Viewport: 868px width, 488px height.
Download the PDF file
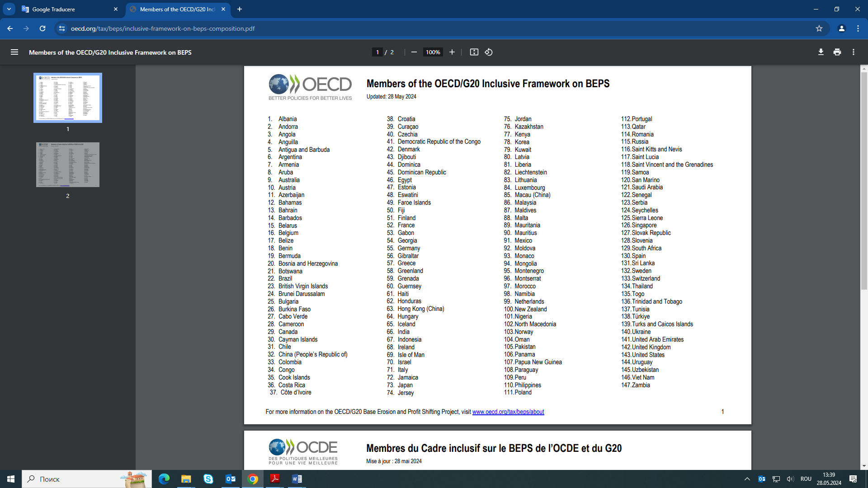pos(821,52)
